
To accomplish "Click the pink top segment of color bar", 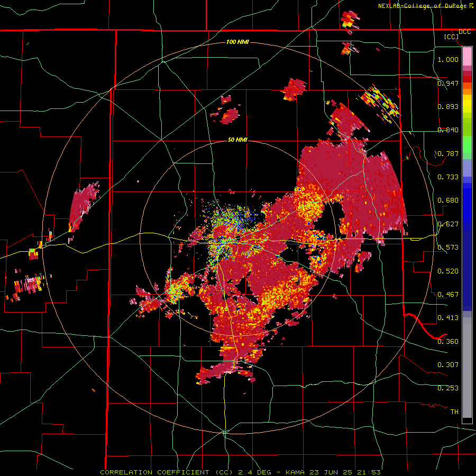I will (467, 56).
